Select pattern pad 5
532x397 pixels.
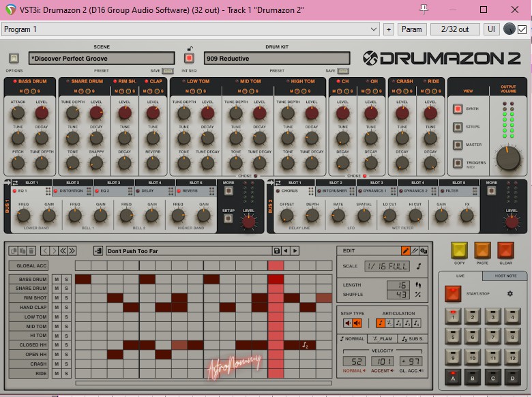[453, 336]
